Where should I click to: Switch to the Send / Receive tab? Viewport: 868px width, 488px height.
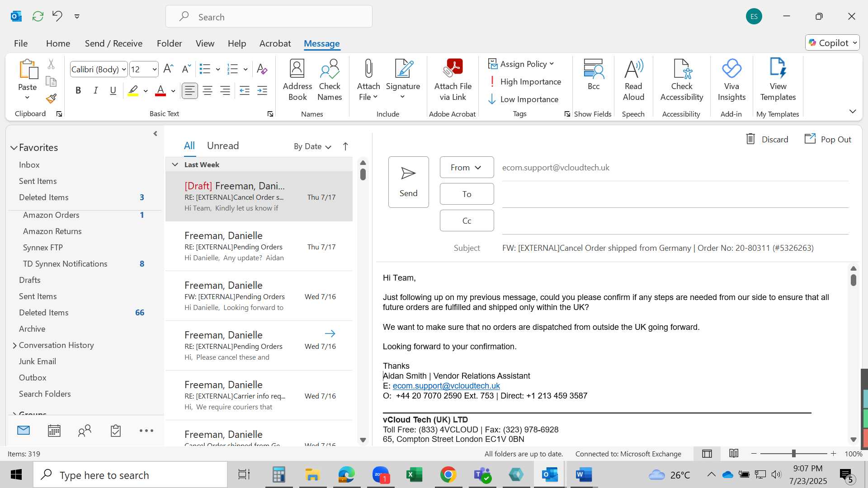pyautogui.click(x=113, y=43)
